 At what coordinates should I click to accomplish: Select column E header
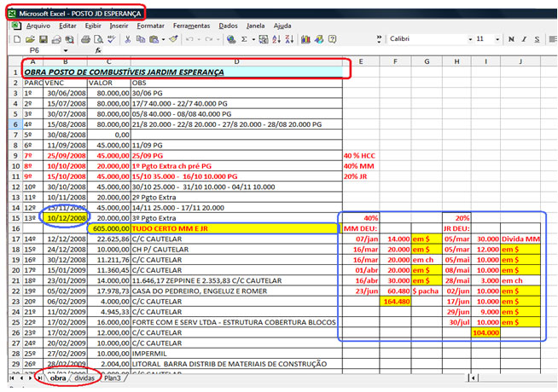click(x=361, y=61)
